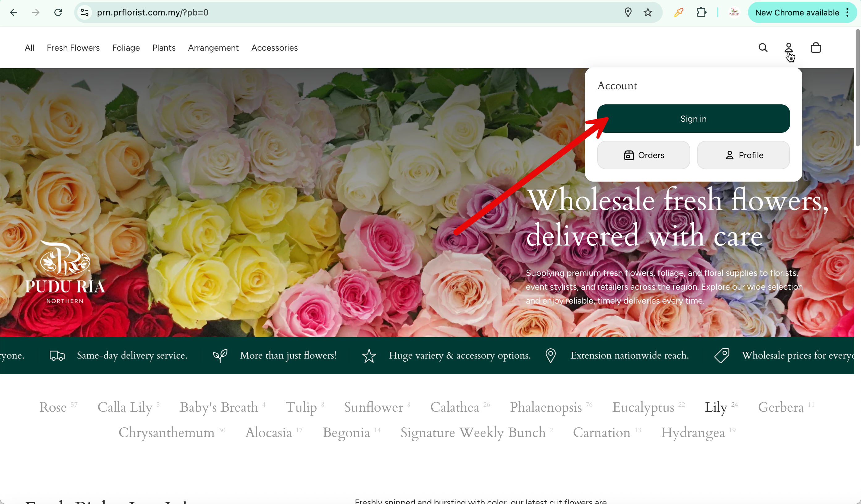Bookmark page with star icon
Viewport: 861px width, 504px height.
[x=648, y=13]
